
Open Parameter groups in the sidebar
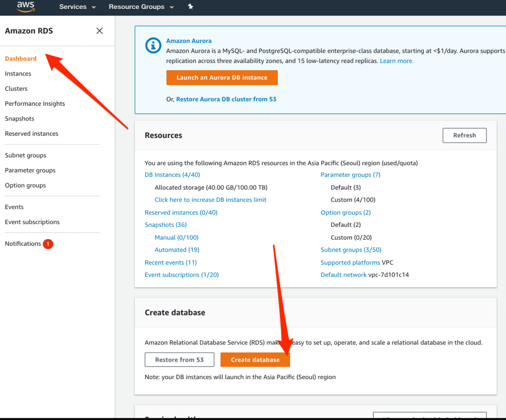click(30, 170)
